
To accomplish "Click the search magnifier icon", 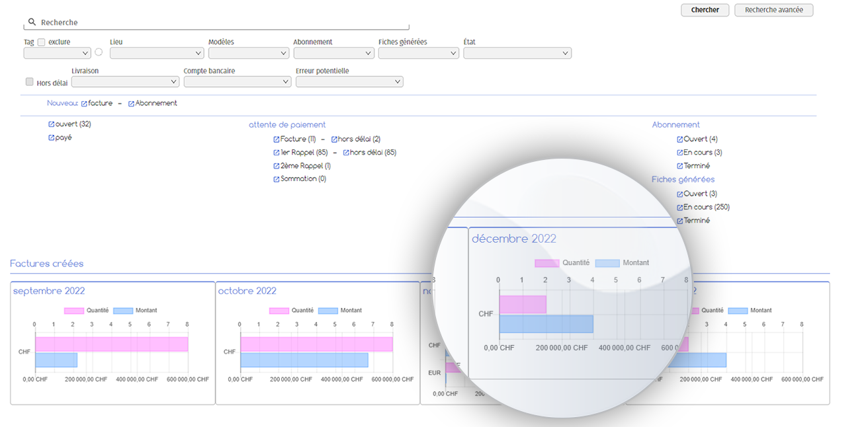I will point(32,22).
